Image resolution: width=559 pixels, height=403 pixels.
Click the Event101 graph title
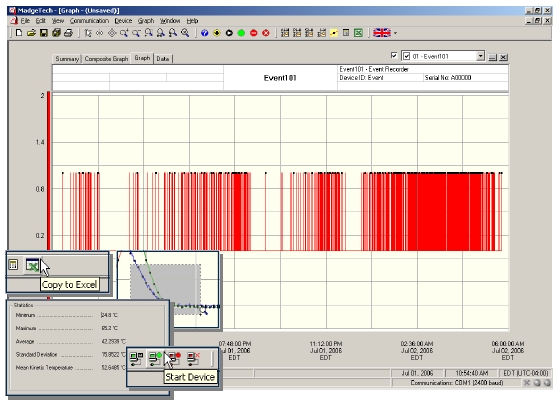point(280,78)
